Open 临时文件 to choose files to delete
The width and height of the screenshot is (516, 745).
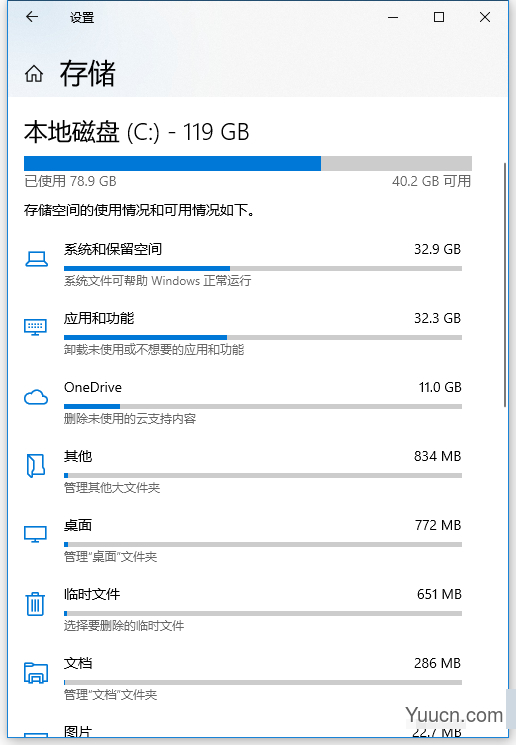(x=92, y=594)
